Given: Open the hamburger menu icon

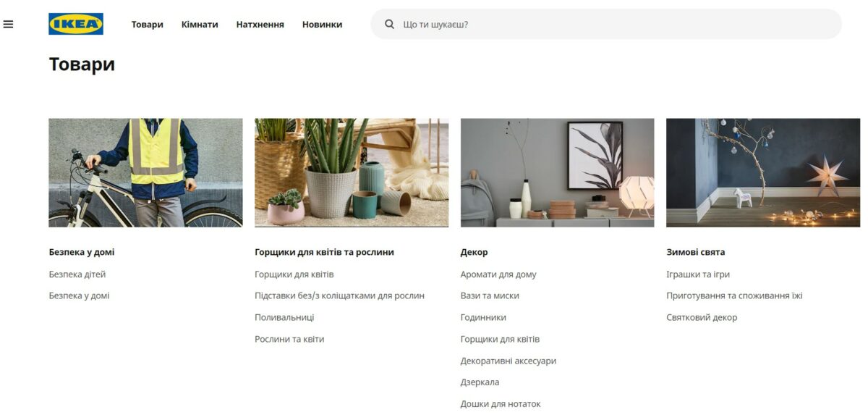Looking at the screenshot, I should (9, 24).
